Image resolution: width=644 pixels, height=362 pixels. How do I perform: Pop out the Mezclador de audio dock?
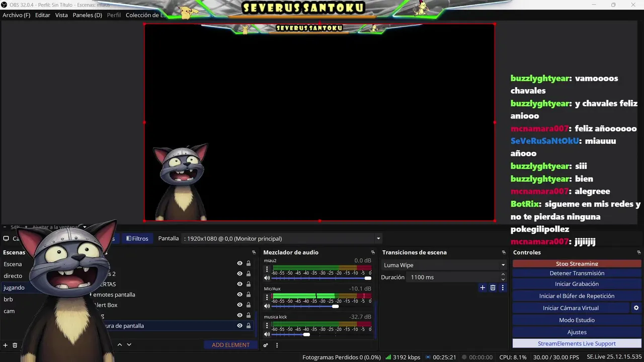tap(373, 252)
